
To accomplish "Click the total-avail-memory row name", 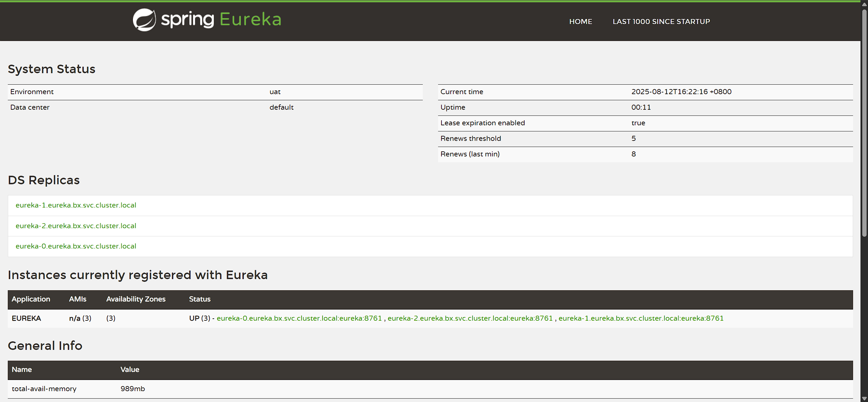I will (44, 389).
